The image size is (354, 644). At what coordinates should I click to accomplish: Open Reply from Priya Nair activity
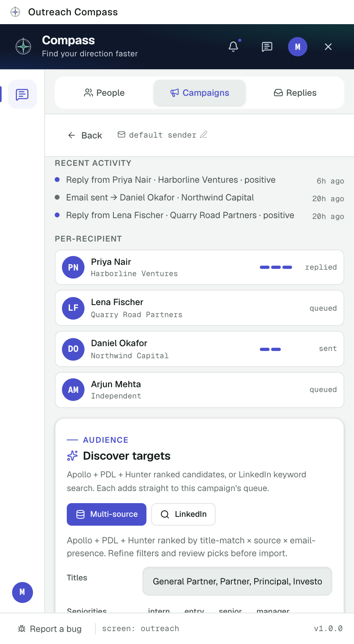pyautogui.click(x=200, y=180)
